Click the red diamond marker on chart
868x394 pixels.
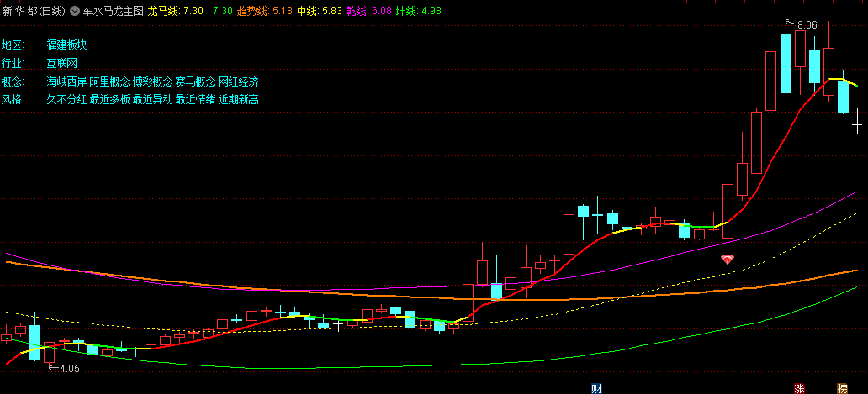click(x=727, y=260)
